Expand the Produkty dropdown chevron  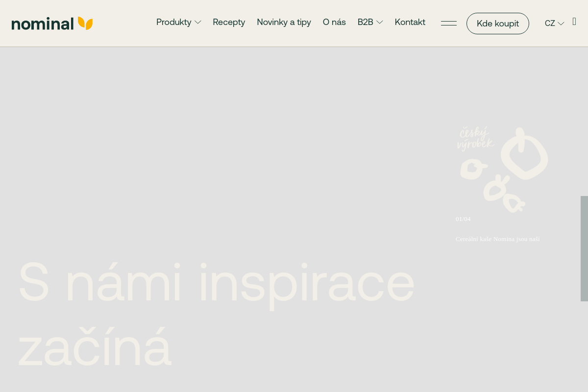point(198,23)
